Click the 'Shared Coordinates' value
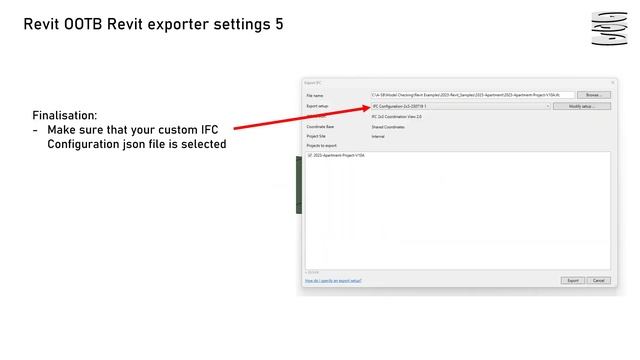This screenshot has width=640, height=360. (388, 127)
